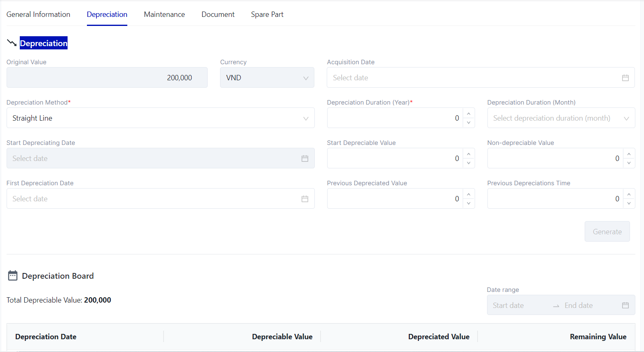Click the Depreciation Board calendar icon
This screenshot has height=352, width=644.
click(13, 276)
